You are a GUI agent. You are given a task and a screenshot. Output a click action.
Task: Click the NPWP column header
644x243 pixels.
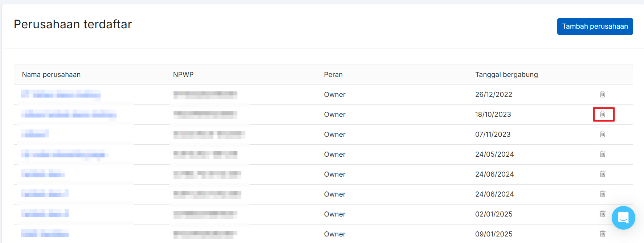[x=183, y=75]
